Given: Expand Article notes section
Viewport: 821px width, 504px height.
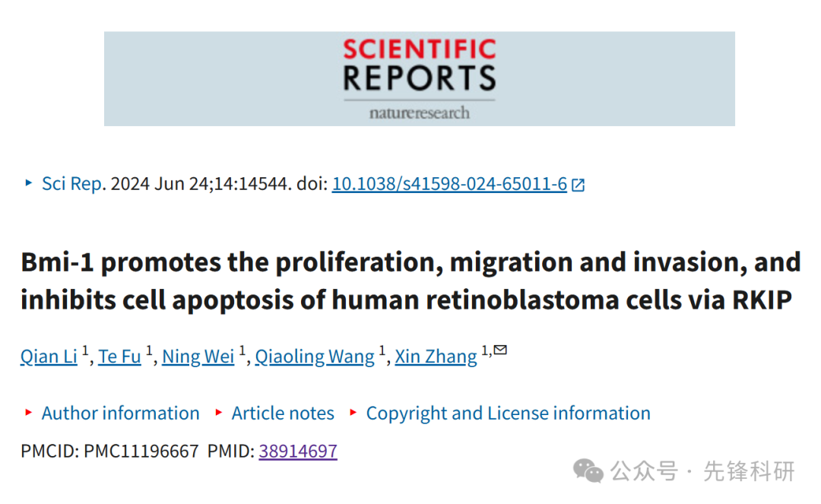Looking at the screenshot, I should pos(283,413).
